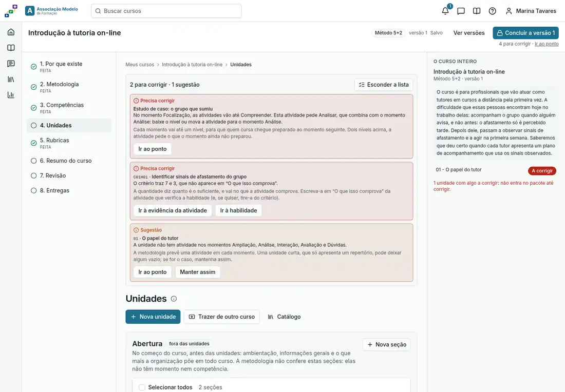Open the book icon in top header
The image size is (565, 392).
[x=477, y=11]
